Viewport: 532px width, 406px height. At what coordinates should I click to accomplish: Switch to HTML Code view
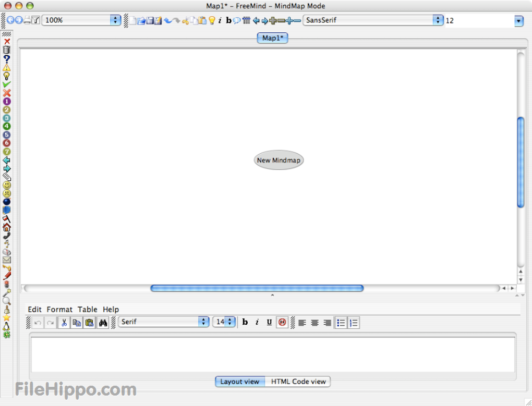[298, 382]
